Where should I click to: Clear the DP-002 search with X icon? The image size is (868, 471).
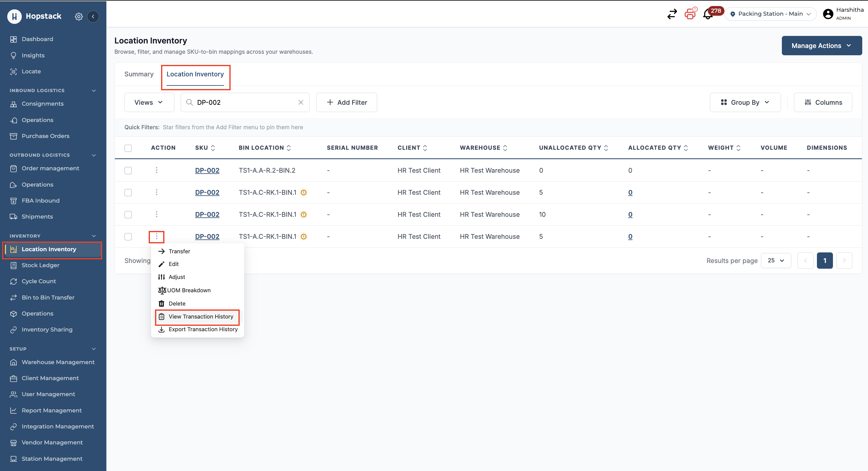tap(300, 102)
